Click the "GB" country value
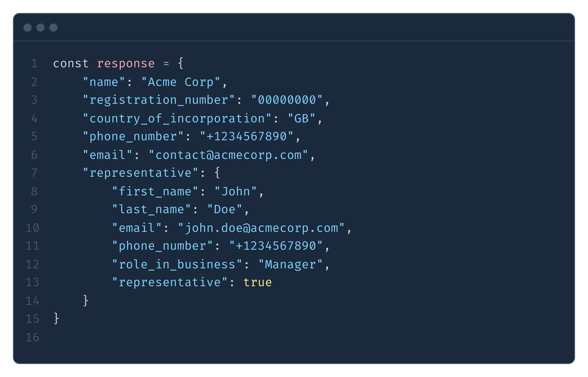The height and width of the screenshot is (377, 588). point(301,119)
